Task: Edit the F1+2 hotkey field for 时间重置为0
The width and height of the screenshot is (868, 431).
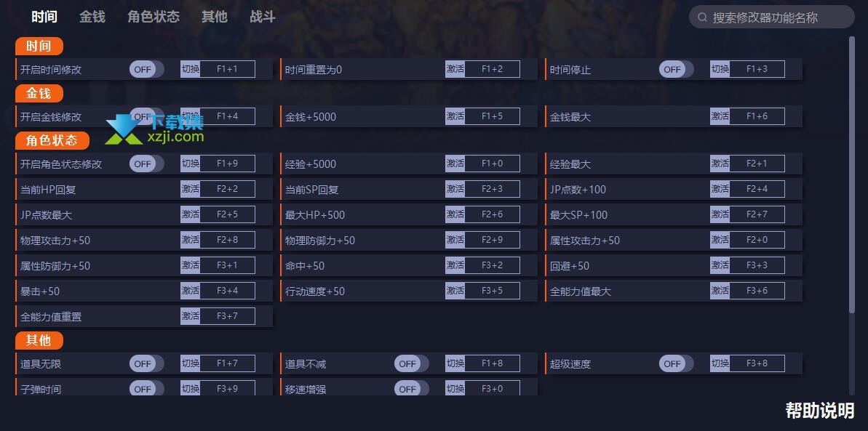Action: 492,69
